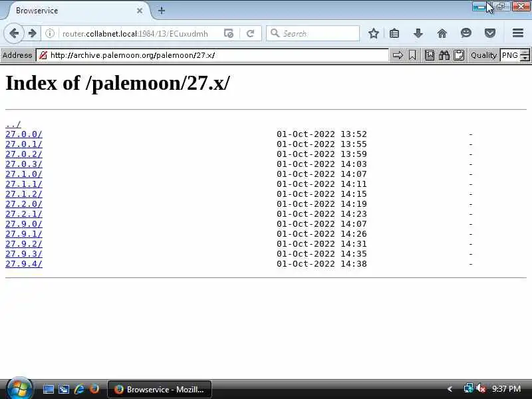The height and width of the screenshot is (399, 532).
Task: Click the Address label in Browservice bar
Action: click(x=17, y=55)
